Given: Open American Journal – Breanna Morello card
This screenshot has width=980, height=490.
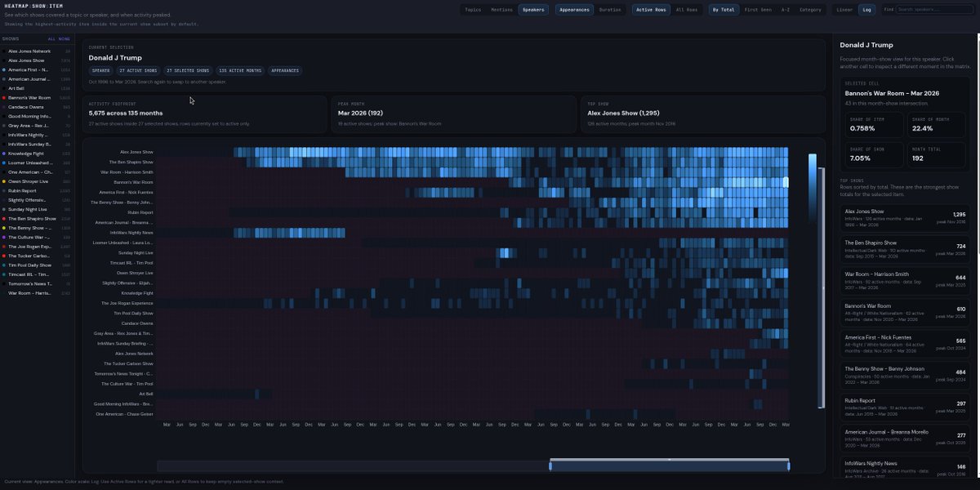Looking at the screenshot, I should (x=906, y=438).
